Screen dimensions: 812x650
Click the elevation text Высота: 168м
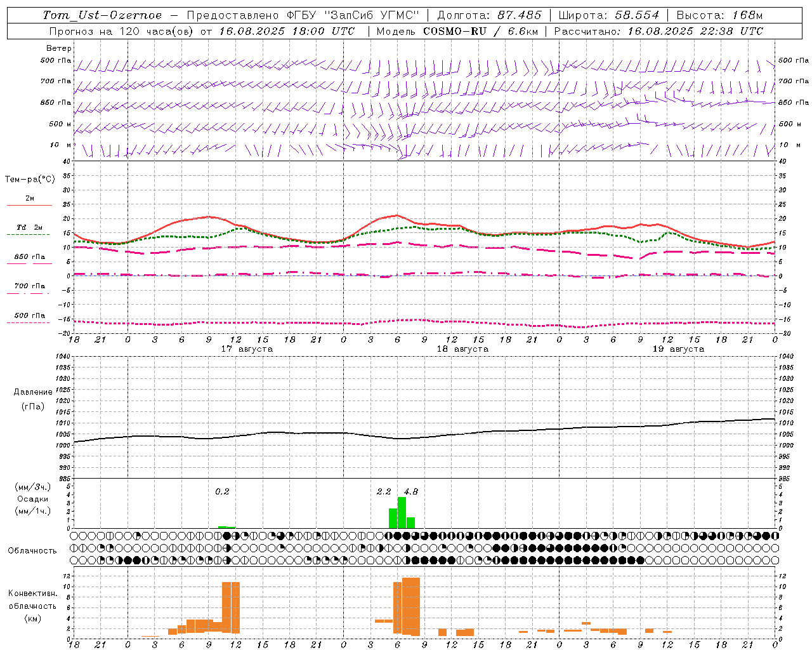click(x=719, y=15)
